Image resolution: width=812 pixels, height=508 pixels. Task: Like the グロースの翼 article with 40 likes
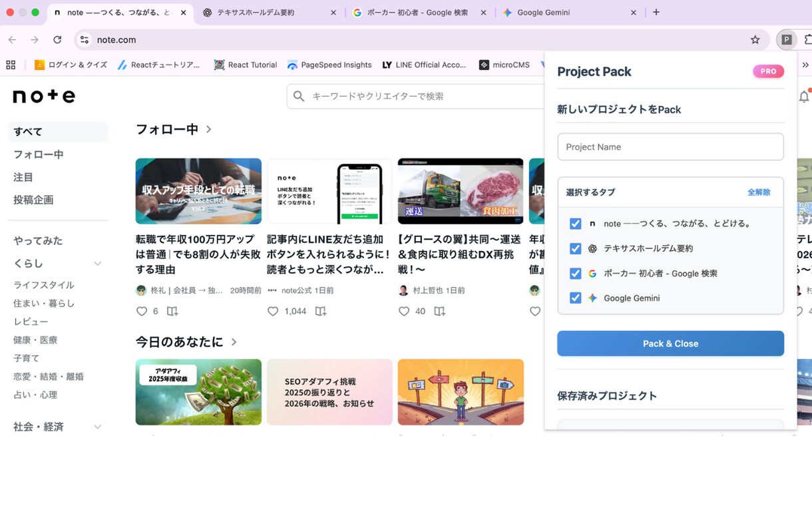tap(404, 311)
